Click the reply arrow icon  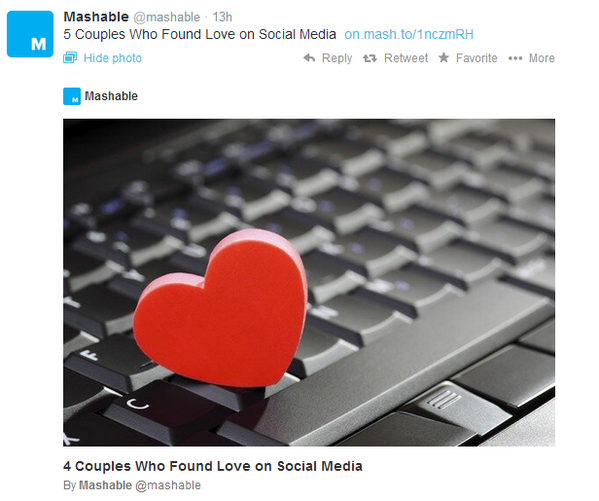click(309, 58)
